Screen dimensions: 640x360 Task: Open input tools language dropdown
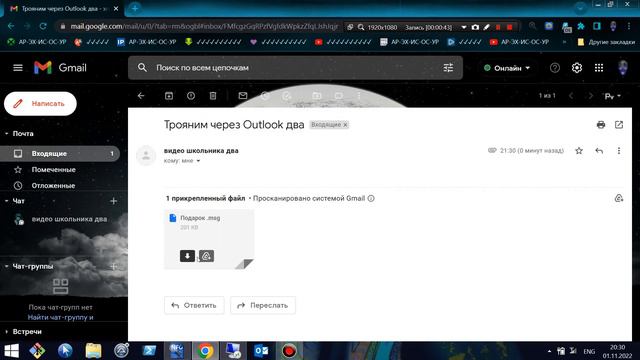pos(613,96)
